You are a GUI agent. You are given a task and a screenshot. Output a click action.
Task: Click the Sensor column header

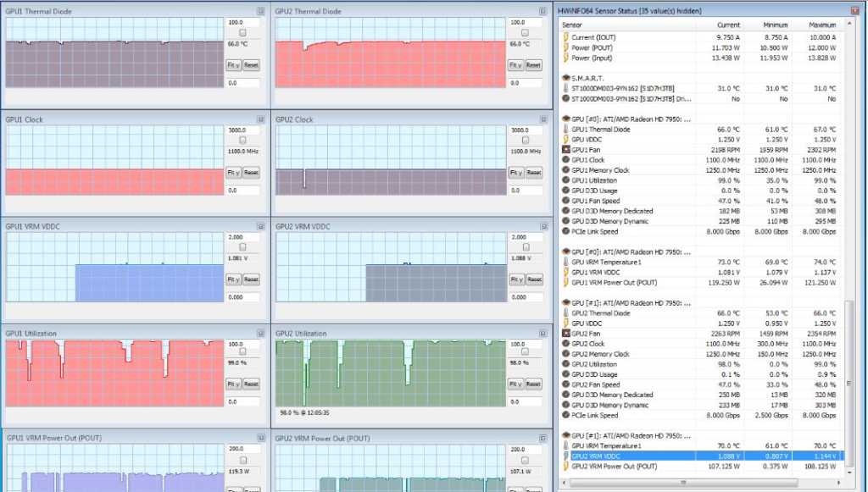click(572, 25)
